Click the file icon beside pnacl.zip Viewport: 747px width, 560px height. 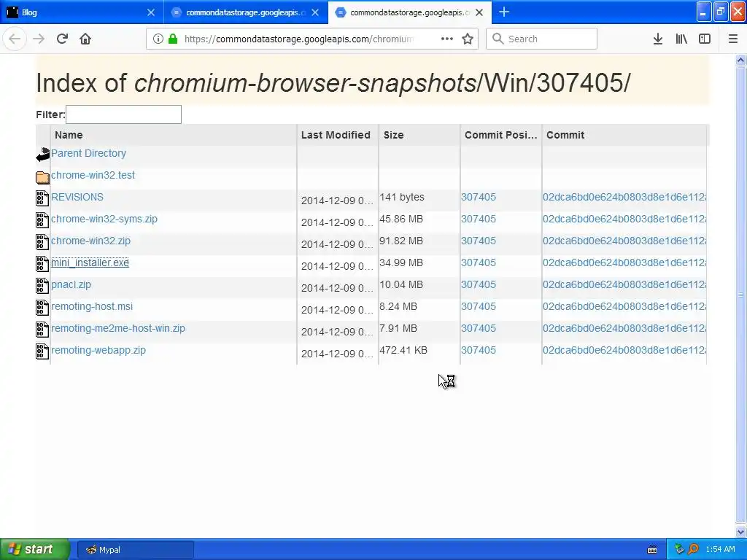(x=42, y=286)
